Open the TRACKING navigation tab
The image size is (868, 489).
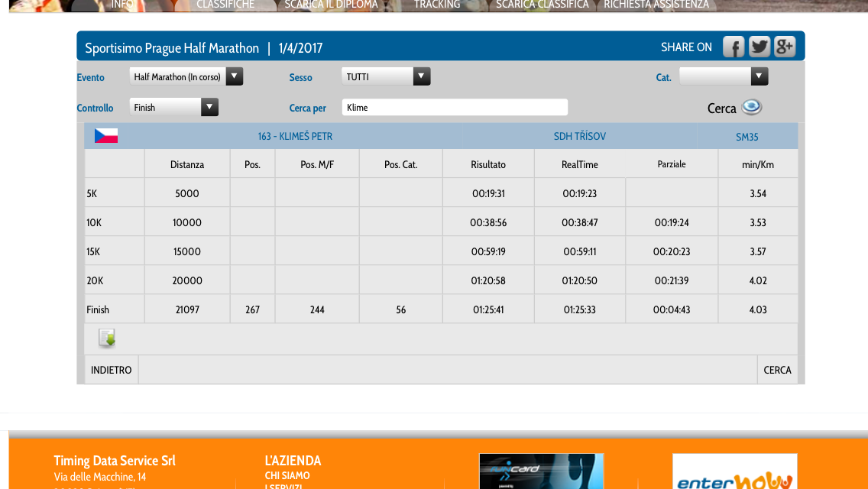pos(437,5)
